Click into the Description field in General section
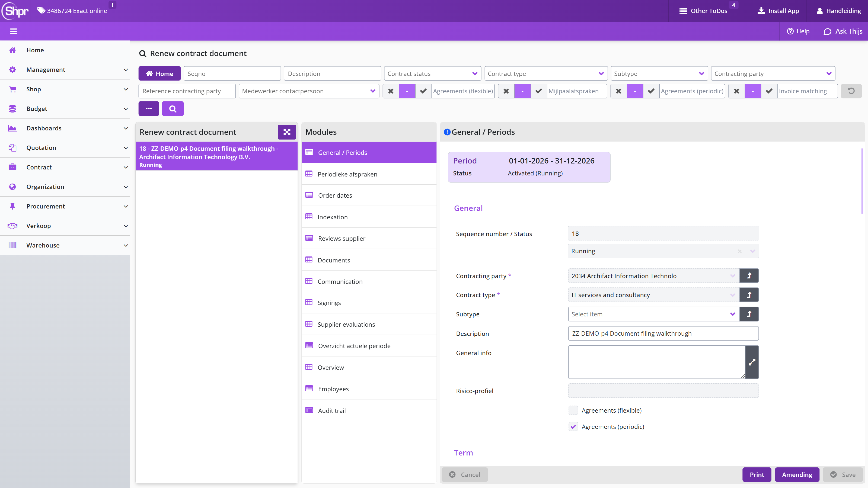868x488 pixels. click(x=663, y=333)
